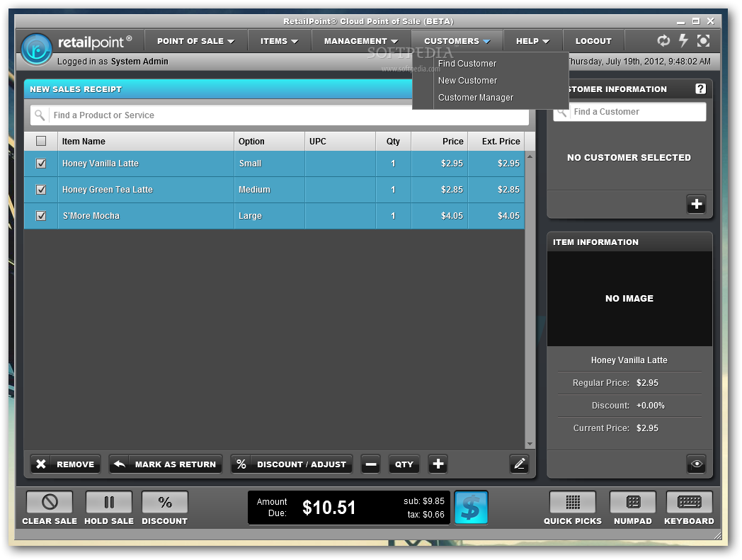Open the Help dropdown menu

click(533, 41)
